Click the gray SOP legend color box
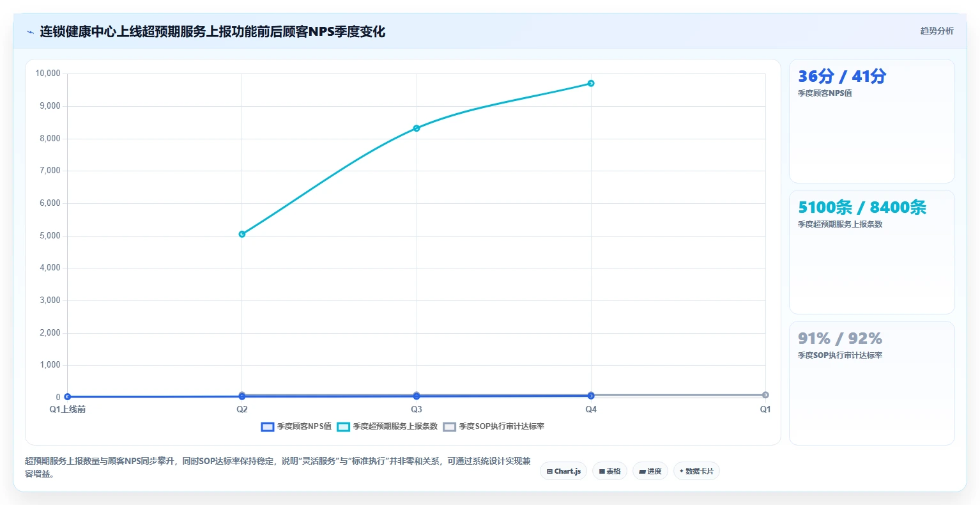Image resolution: width=980 pixels, height=505 pixels. (450, 427)
